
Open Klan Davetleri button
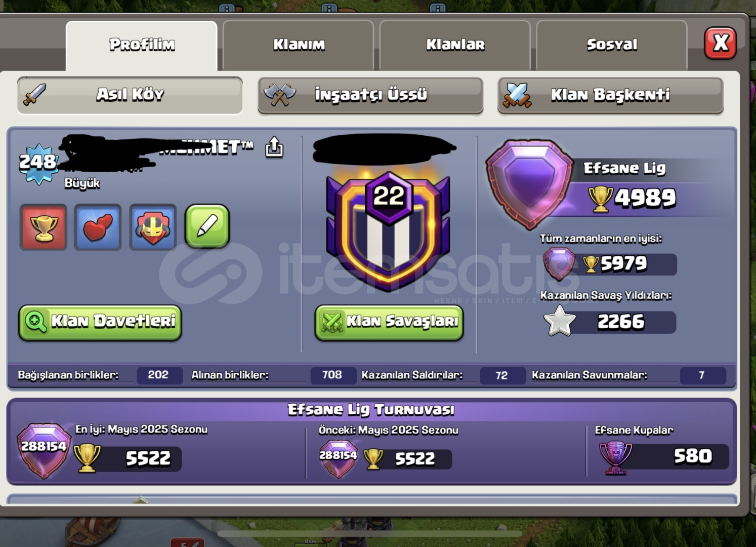(x=100, y=322)
